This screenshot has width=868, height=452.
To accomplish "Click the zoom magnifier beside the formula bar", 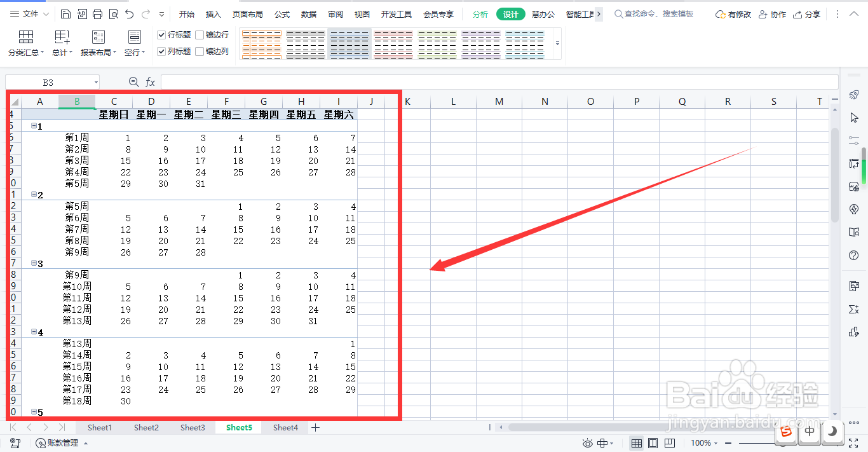I will coord(133,82).
